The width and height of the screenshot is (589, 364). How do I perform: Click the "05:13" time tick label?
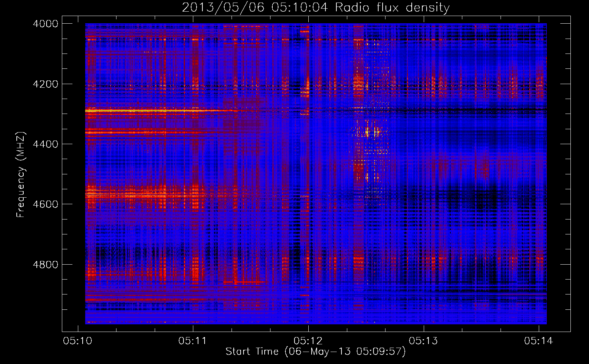423,341
